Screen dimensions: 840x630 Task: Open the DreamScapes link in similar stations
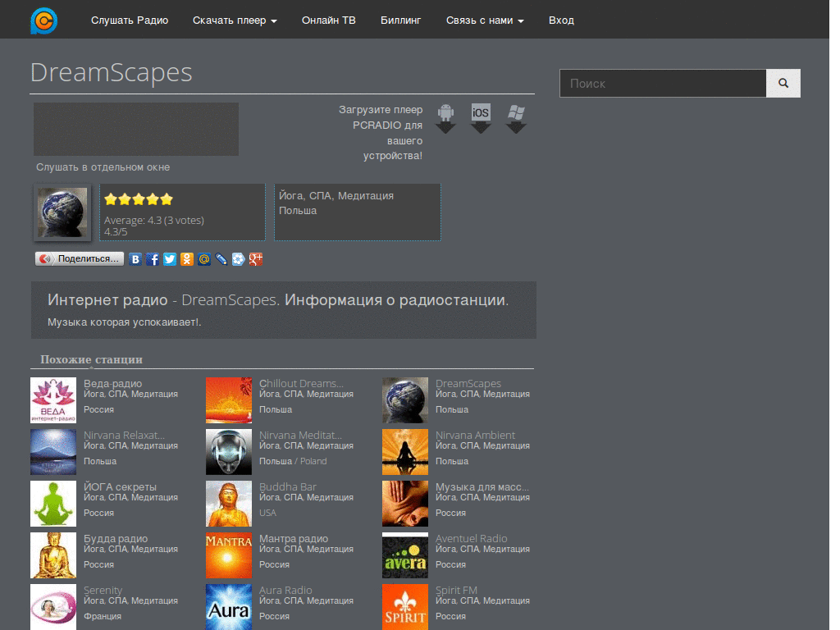468,384
